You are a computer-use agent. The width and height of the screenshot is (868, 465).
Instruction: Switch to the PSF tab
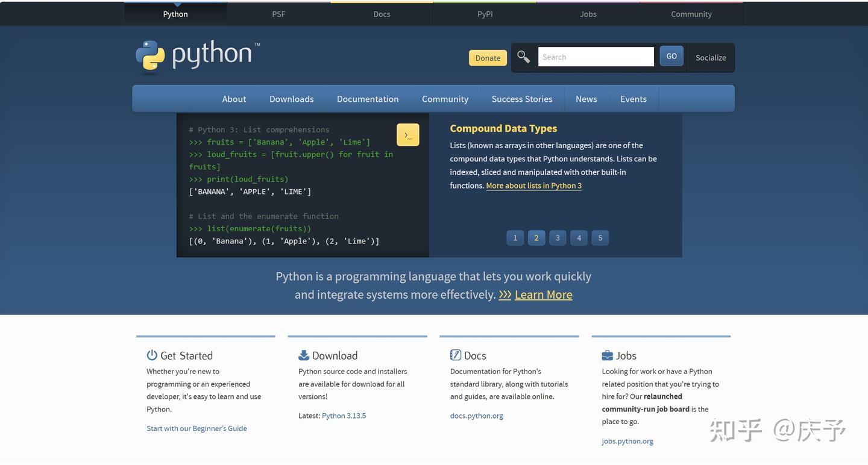pyautogui.click(x=278, y=13)
